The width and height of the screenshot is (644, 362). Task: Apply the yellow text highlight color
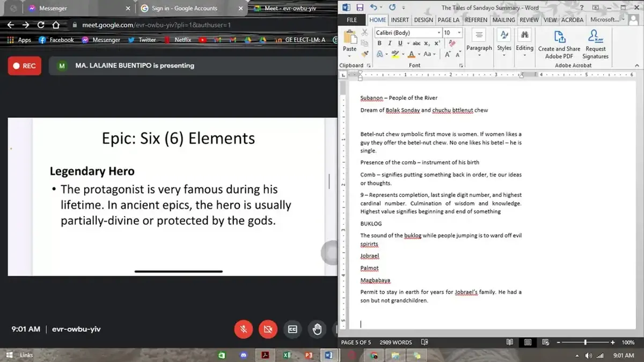(396, 54)
